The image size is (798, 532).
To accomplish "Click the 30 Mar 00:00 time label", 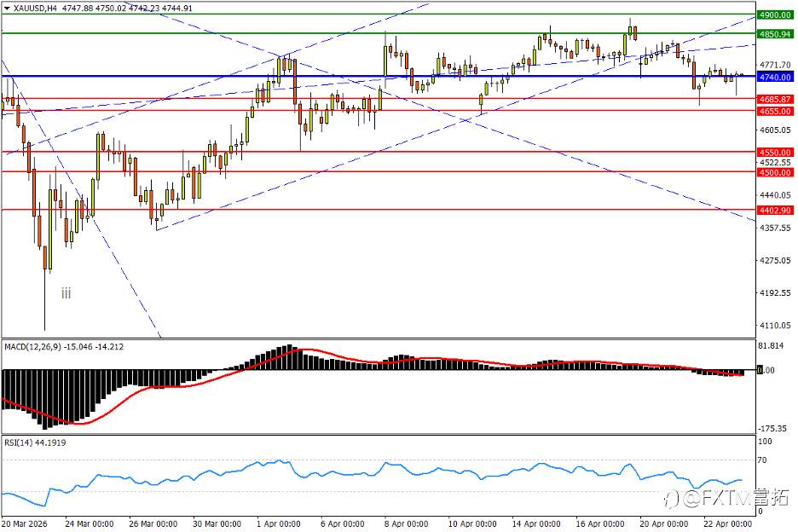I will [x=217, y=523].
